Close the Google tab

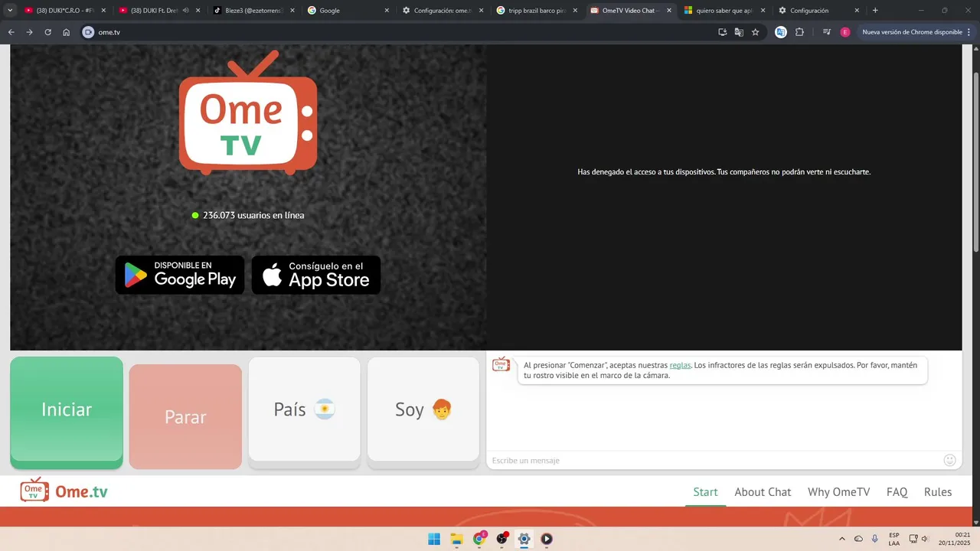(x=387, y=11)
